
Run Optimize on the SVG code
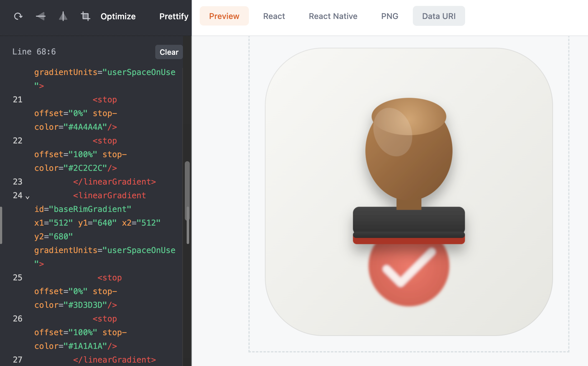[118, 16]
